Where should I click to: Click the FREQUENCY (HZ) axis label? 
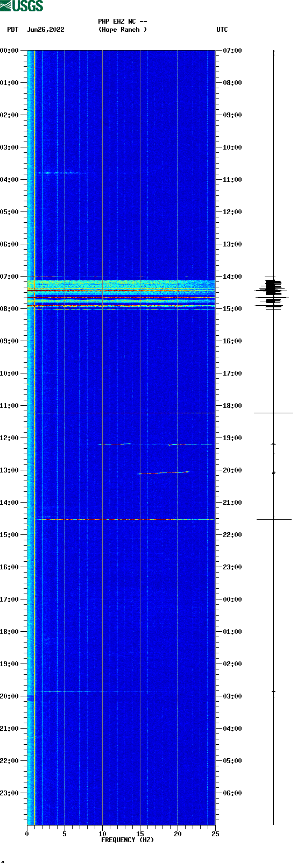tap(128, 840)
